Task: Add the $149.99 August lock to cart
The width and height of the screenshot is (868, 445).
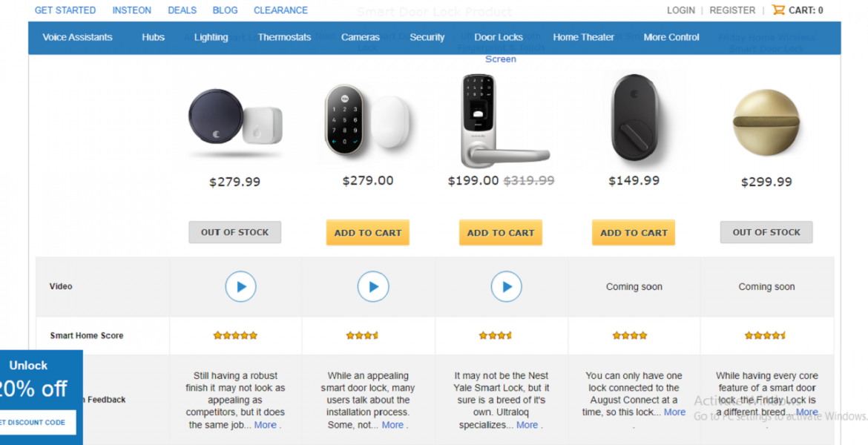Action: pyautogui.click(x=634, y=232)
